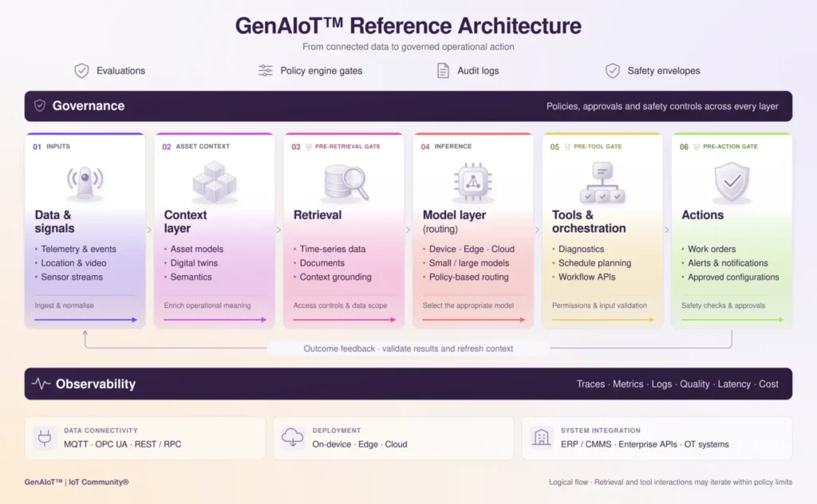The height and width of the screenshot is (504, 817).
Task: Click the 'Safety checks & approvals' footer text
Action: tap(723, 305)
